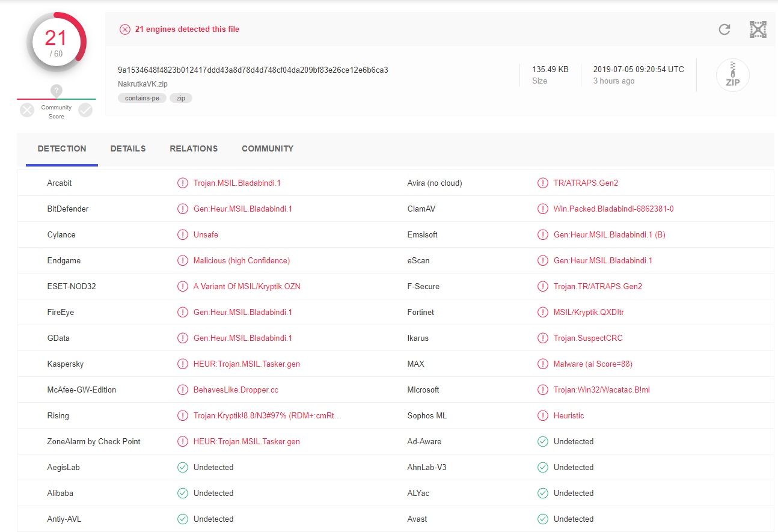
Task: Click the Trojan.TR/ATRAPS.Gen2 result for F-Secure
Action: point(598,286)
